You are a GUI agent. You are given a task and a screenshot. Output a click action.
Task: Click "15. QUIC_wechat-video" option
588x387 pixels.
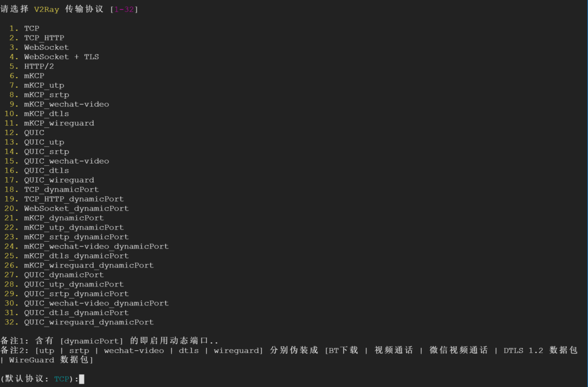(x=57, y=161)
